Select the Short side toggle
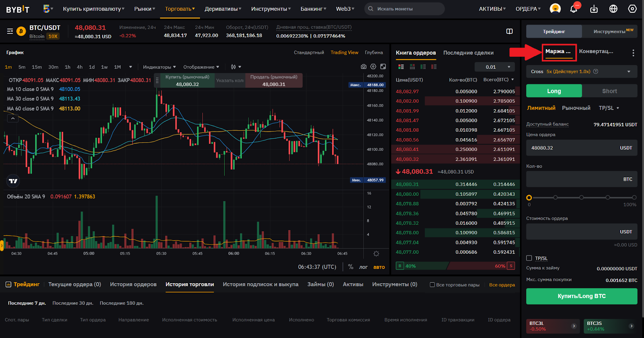 click(x=609, y=91)
